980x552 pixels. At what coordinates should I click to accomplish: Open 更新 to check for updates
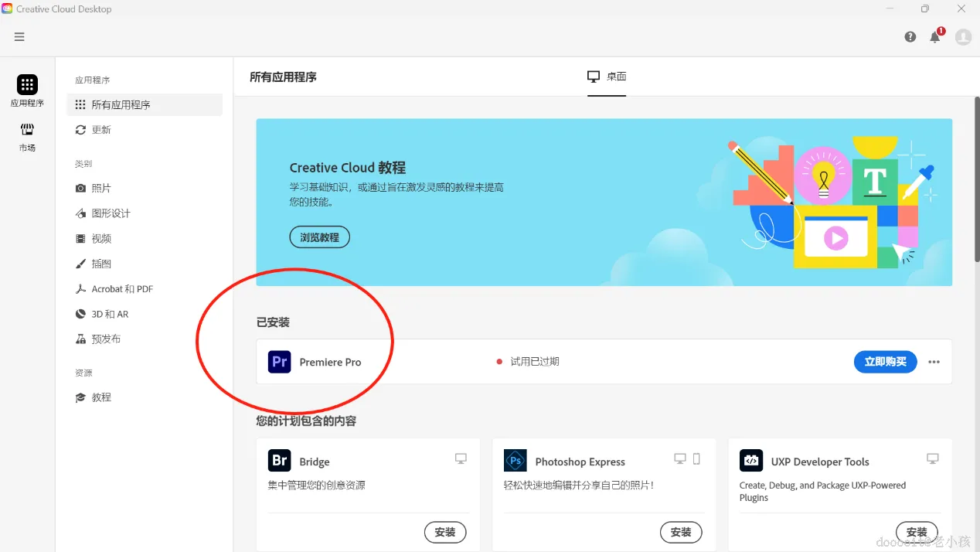coord(101,129)
